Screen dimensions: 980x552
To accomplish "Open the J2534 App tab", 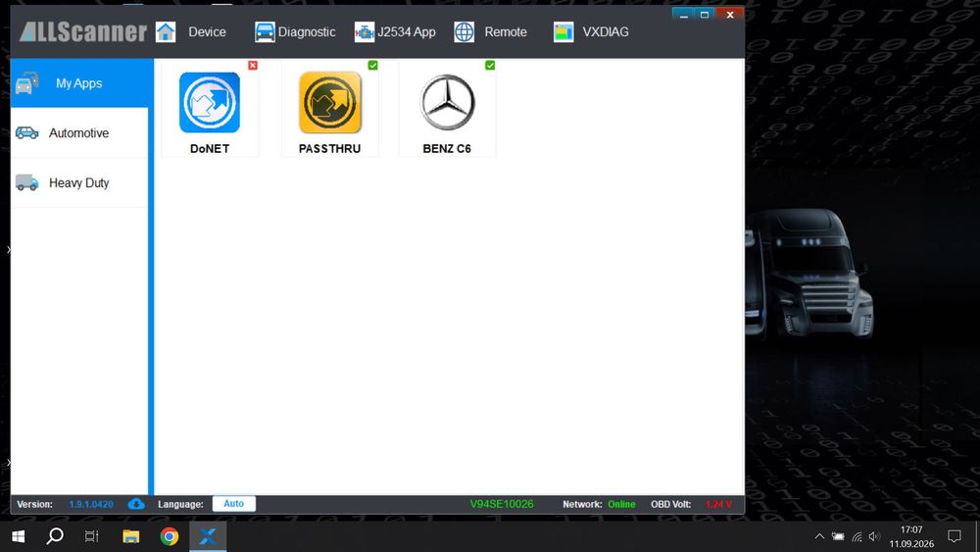I will point(407,32).
